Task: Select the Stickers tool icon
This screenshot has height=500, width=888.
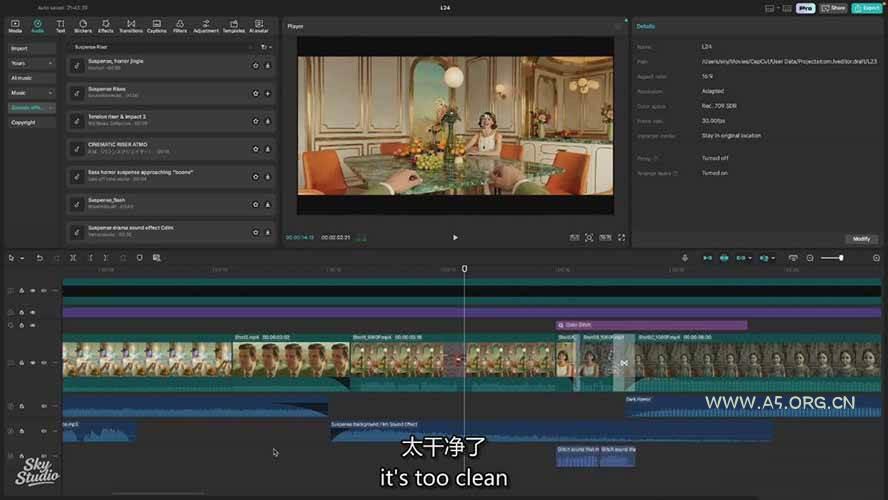Action: (82, 26)
